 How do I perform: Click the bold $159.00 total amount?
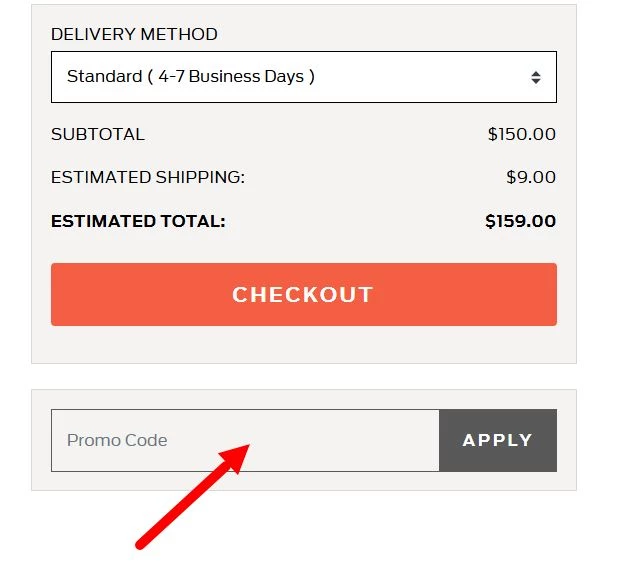(x=520, y=221)
